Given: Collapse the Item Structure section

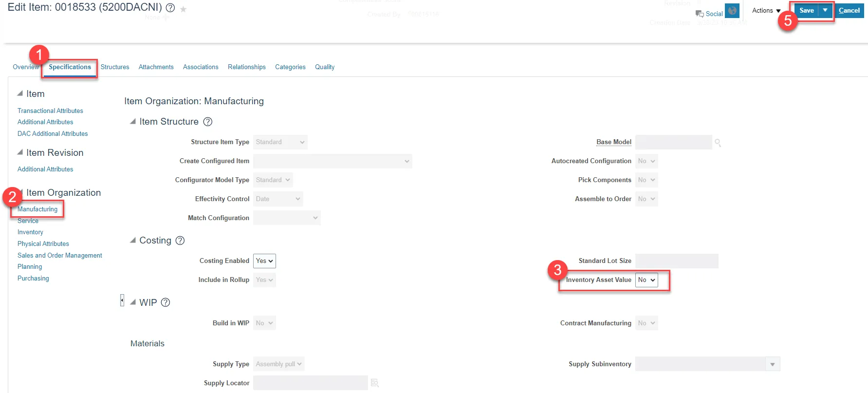Looking at the screenshot, I should tap(133, 122).
